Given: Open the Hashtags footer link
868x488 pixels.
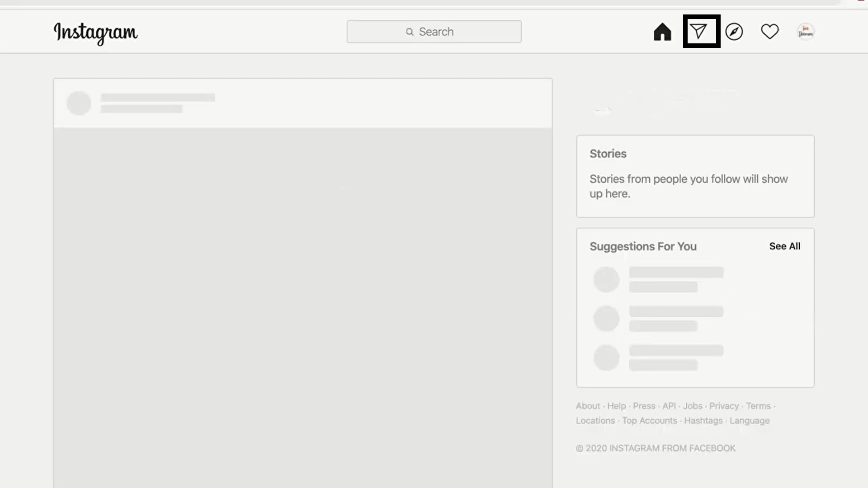Looking at the screenshot, I should point(703,420).
